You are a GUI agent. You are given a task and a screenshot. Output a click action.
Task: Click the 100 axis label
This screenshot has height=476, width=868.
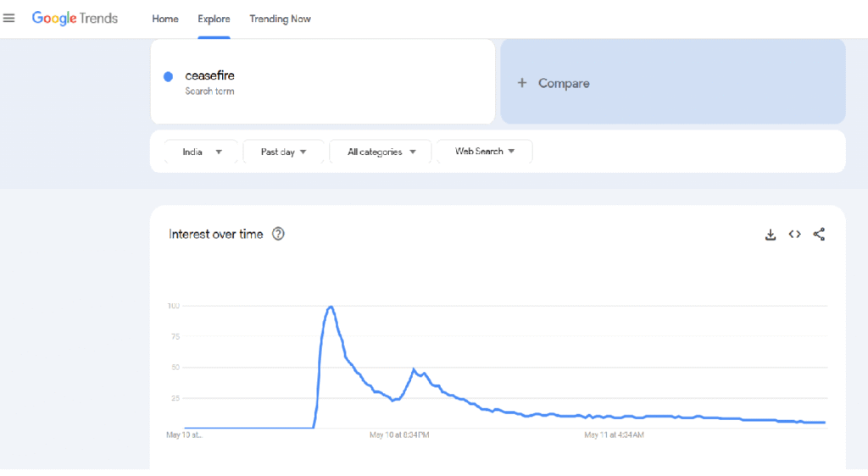click(173, 306)
